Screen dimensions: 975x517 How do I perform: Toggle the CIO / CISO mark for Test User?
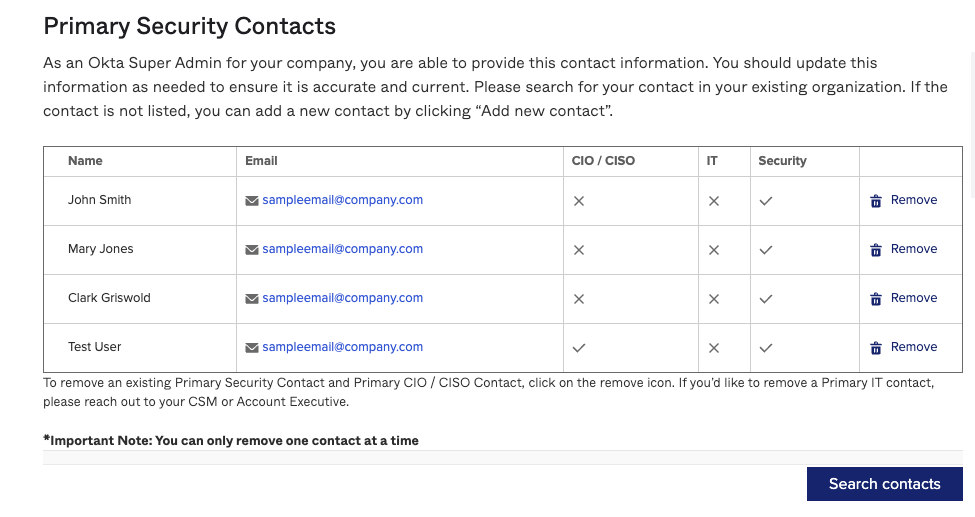[578, 348]
